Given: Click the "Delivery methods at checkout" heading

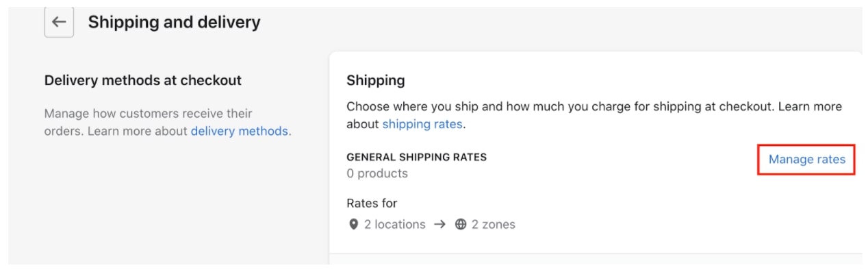Looking at the screenshot, I should (143, 80).
